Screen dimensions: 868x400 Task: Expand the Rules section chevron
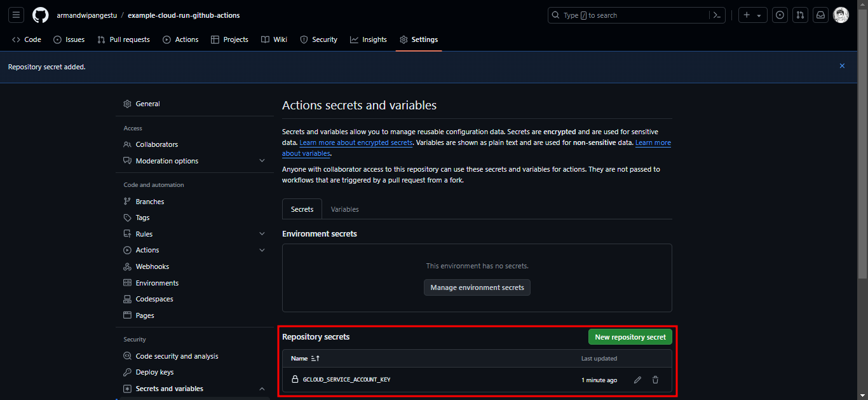pos(262,233)
